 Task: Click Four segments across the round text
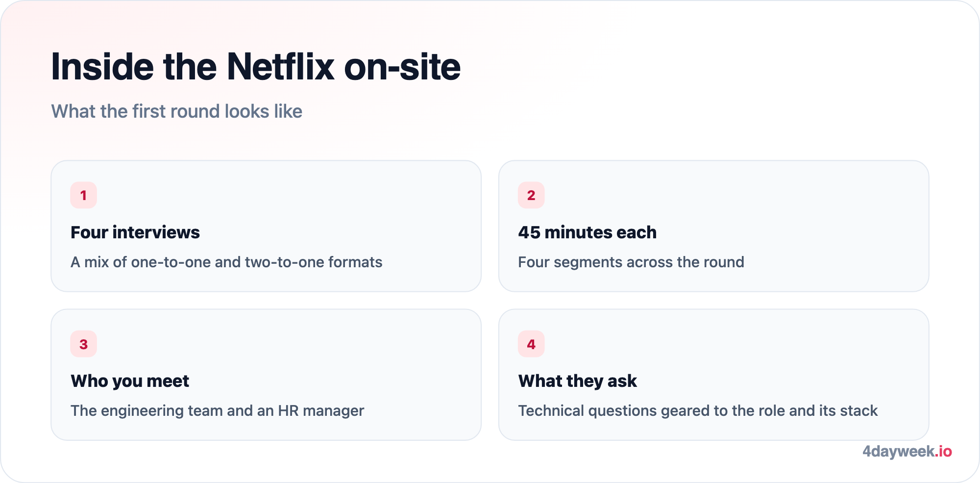(x=631, y=262)
